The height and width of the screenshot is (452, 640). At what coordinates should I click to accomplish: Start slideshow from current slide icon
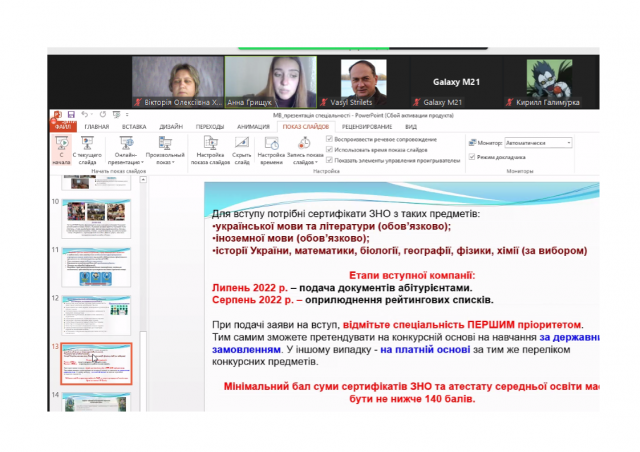tap(87, 143)
